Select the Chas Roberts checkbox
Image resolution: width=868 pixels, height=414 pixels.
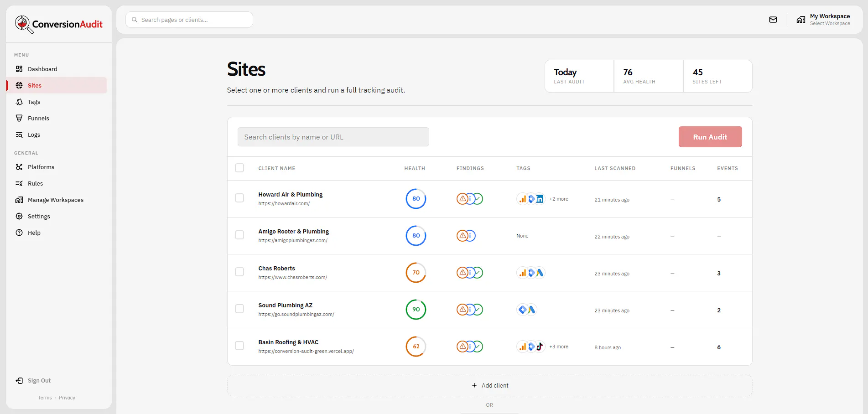tap(239, 272)
